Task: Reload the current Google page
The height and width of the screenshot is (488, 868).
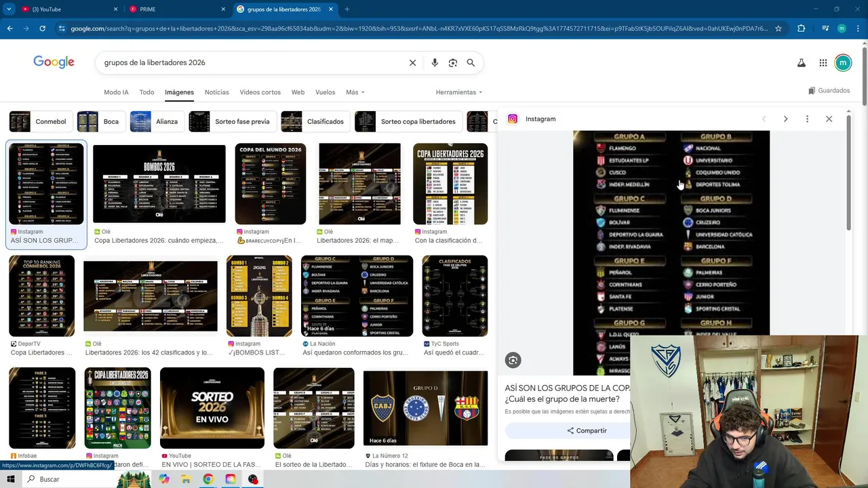Action: 42,28
